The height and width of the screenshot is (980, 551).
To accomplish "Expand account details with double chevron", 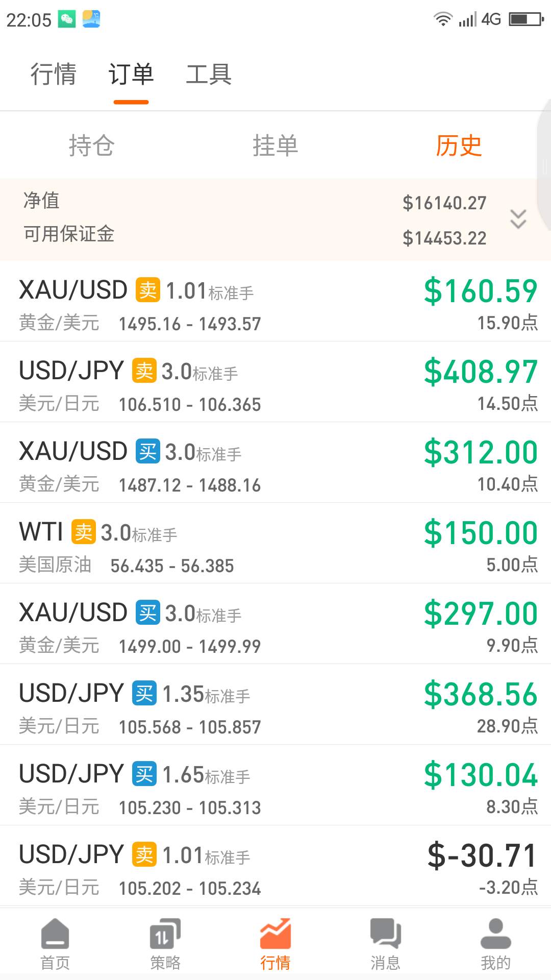I will point(518,219).
